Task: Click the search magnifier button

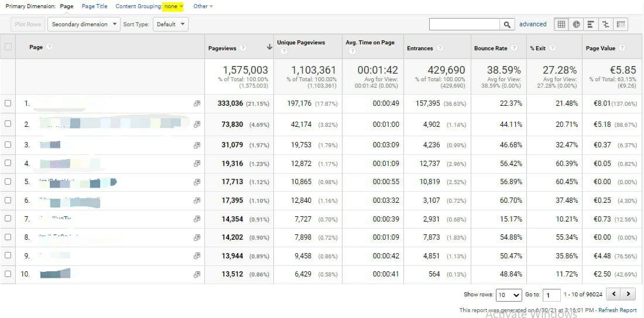Action: (507, 25)
